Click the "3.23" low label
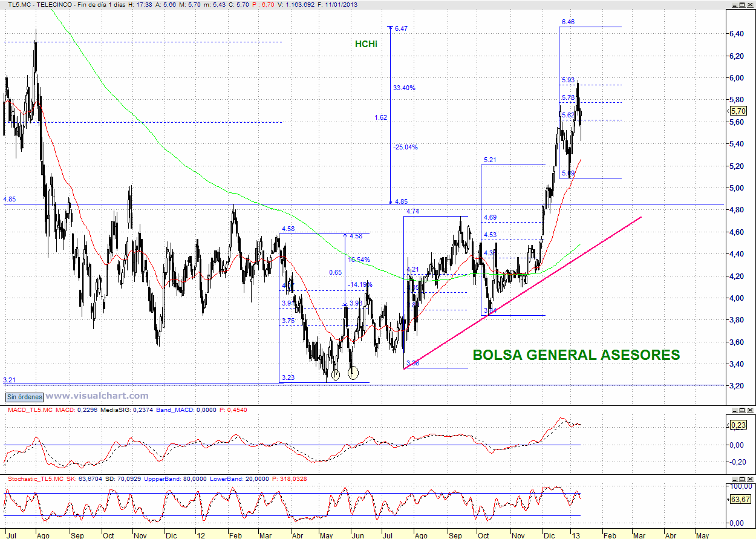The image size is (756, 539). pyautogui.click(x=288, y=377)
